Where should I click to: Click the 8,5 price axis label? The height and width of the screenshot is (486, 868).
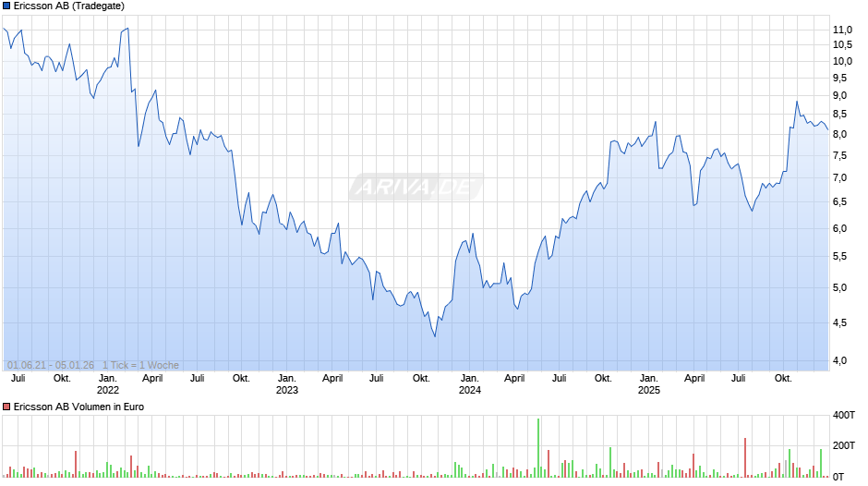839,115
